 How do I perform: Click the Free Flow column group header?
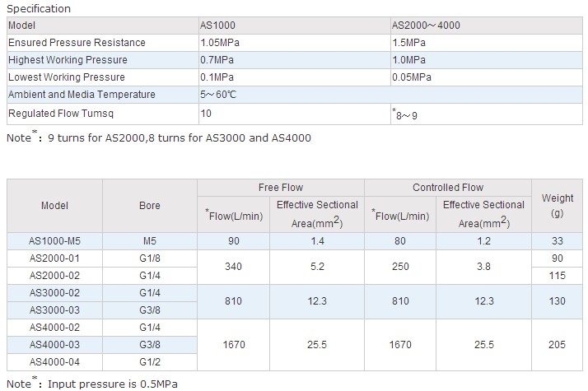pos(281,188)
